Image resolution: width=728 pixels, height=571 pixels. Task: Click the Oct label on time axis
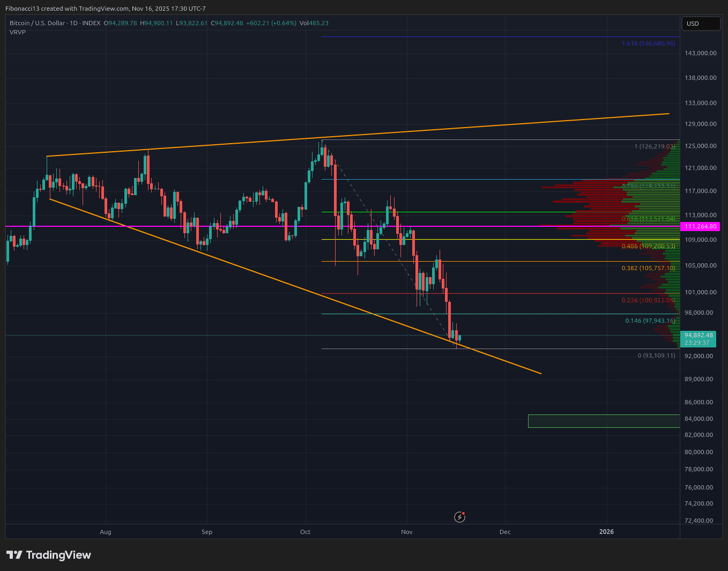(305, 532)
